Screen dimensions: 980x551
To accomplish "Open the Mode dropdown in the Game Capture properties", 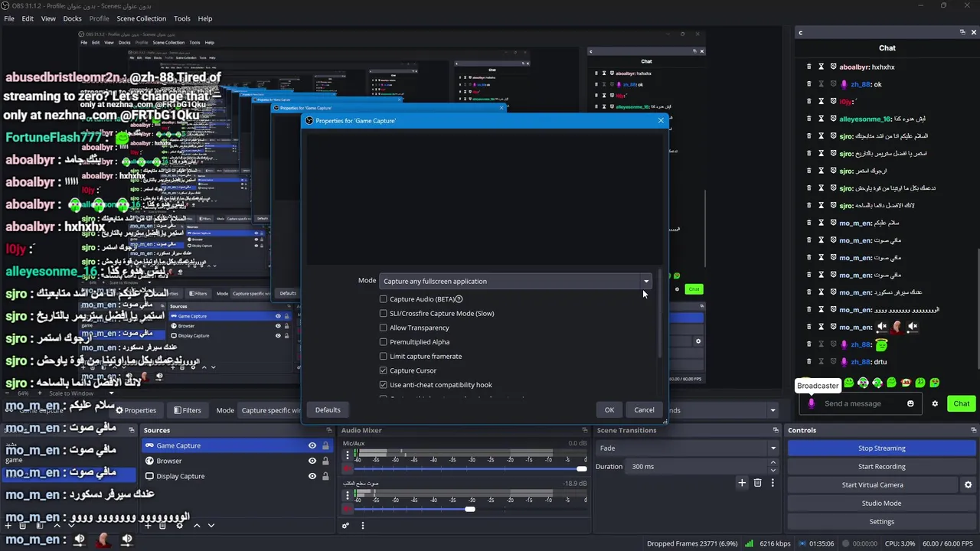I will click(515, 281).
